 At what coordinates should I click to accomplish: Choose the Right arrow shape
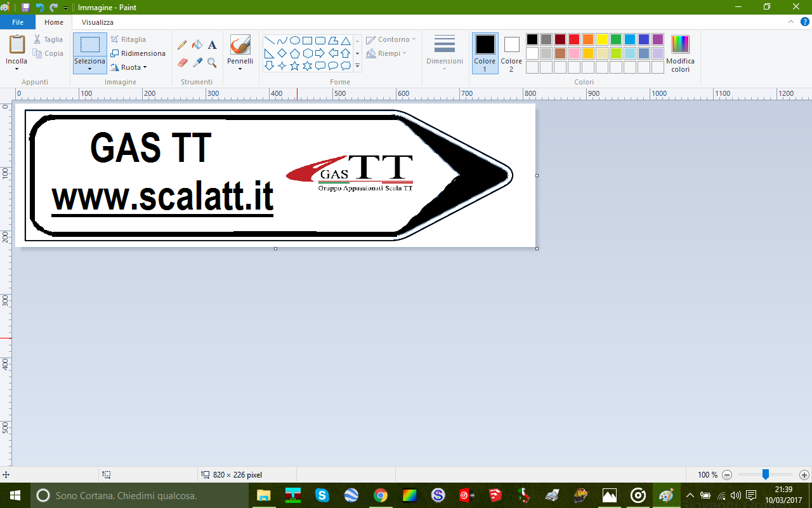tap(320, 53)
